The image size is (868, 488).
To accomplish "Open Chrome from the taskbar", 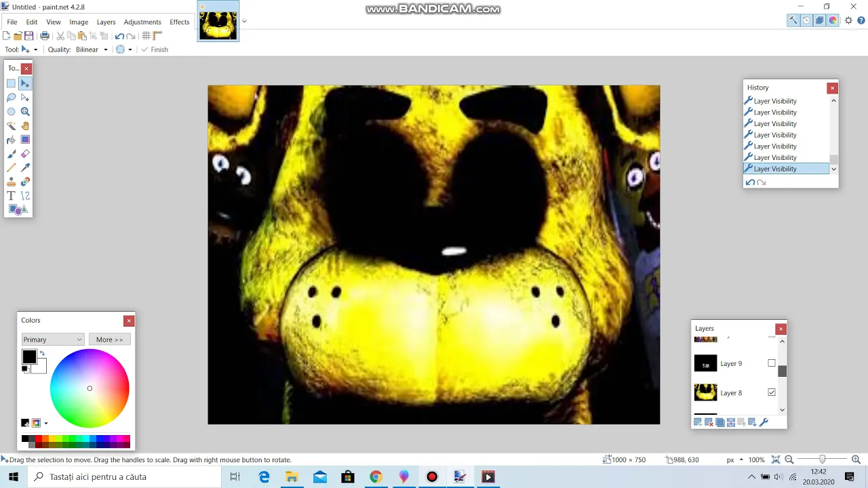I will coord(376,476).
